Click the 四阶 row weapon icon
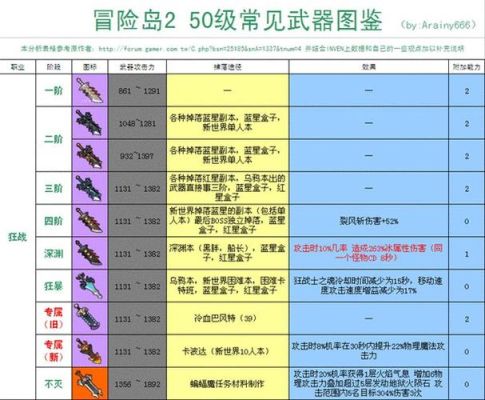485x400 pixels. (x=90, y=221)
